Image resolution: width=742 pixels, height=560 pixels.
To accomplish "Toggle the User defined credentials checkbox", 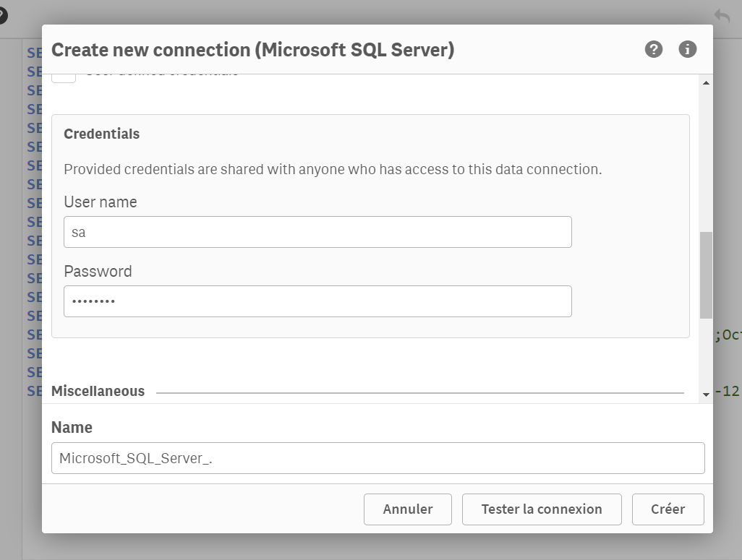I will tap(64, 73).
